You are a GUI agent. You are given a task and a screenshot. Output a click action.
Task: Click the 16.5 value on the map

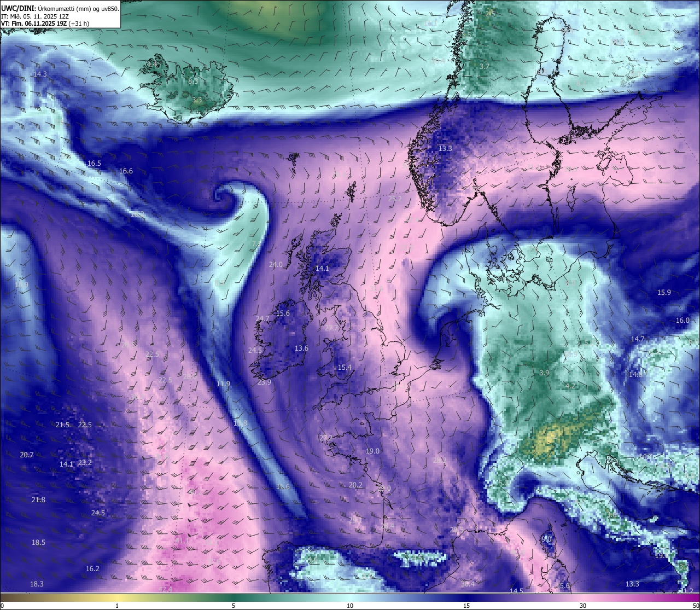point(94,164)
